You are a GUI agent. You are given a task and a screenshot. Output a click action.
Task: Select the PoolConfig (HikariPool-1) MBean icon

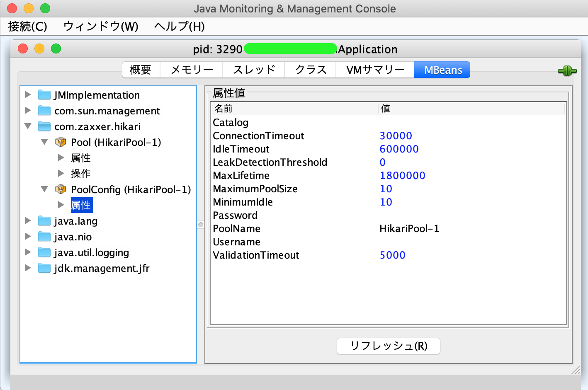click(61, 189)
